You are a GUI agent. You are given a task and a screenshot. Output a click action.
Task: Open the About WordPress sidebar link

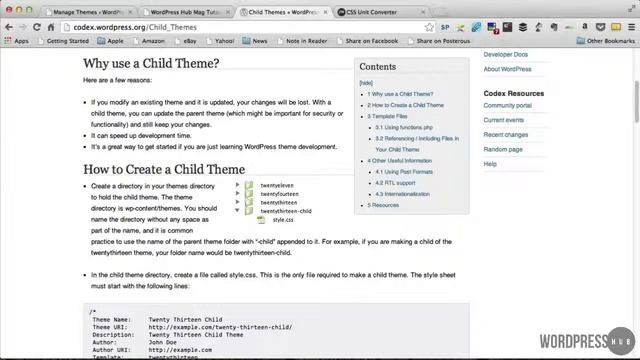click(507, 69)
